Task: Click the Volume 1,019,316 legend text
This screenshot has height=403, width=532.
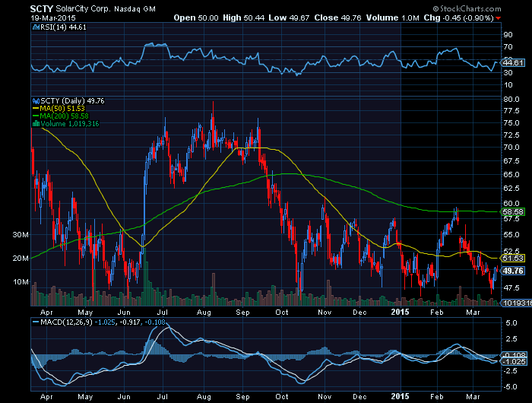Action: point(70,124)
